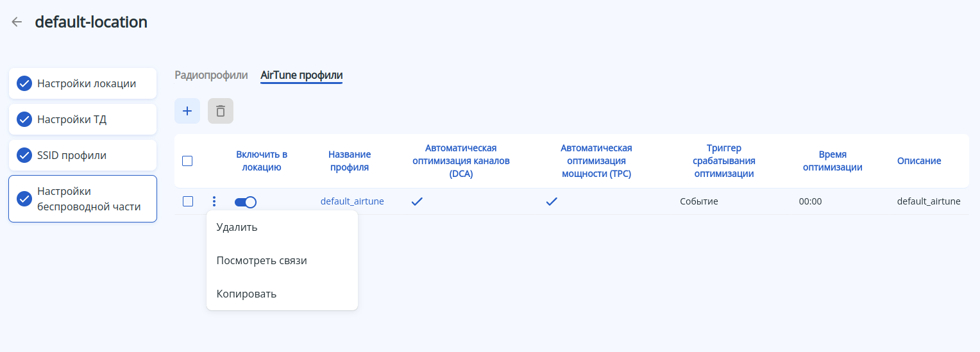980x352 pixels.
Task: Click the checkmark icon beside Настройки локации
Action: click(x=24, y=83)
